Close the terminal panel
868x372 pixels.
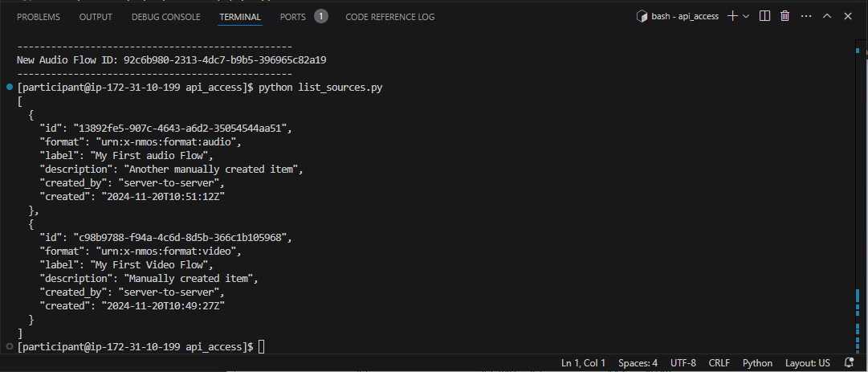coord(847,16)
